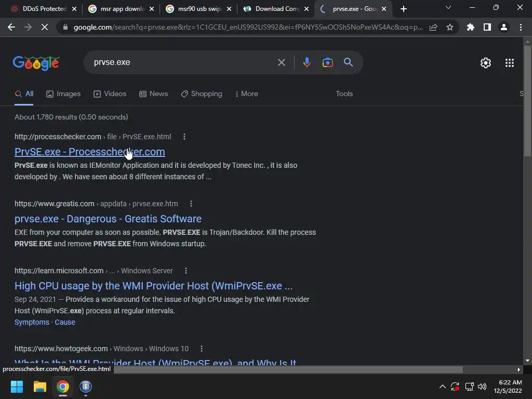The image size is (532, 399).
Task: Open options for greatis.com result
Action: coord(191,204)
